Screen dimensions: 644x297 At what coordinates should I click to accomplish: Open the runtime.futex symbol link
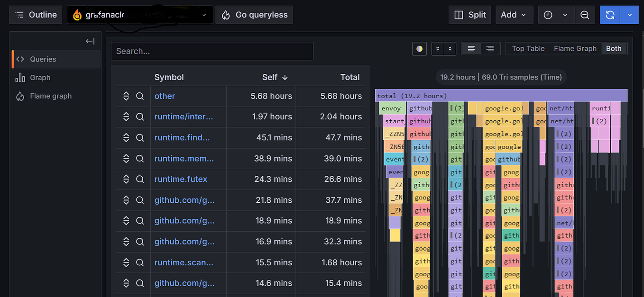coord(181,179)
